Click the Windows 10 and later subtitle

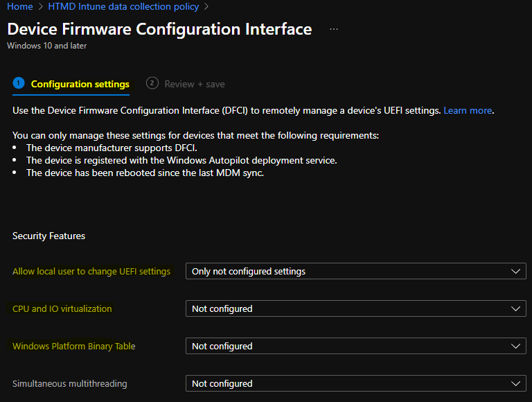tap(47, 46)
